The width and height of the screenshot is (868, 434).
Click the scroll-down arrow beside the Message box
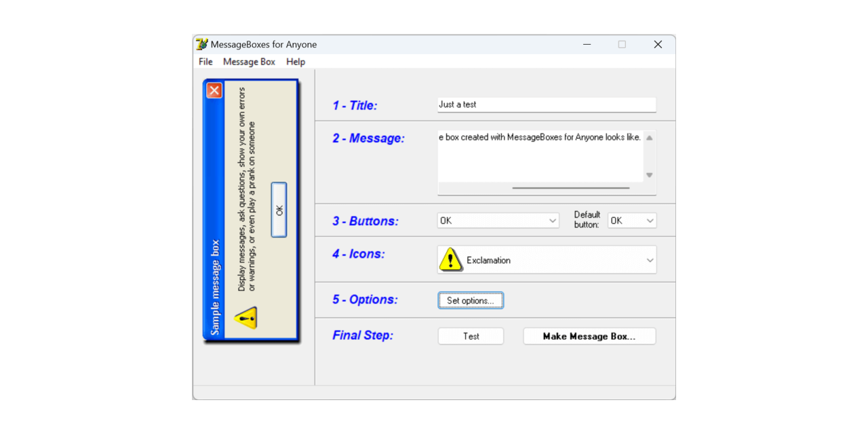(649, 175)
